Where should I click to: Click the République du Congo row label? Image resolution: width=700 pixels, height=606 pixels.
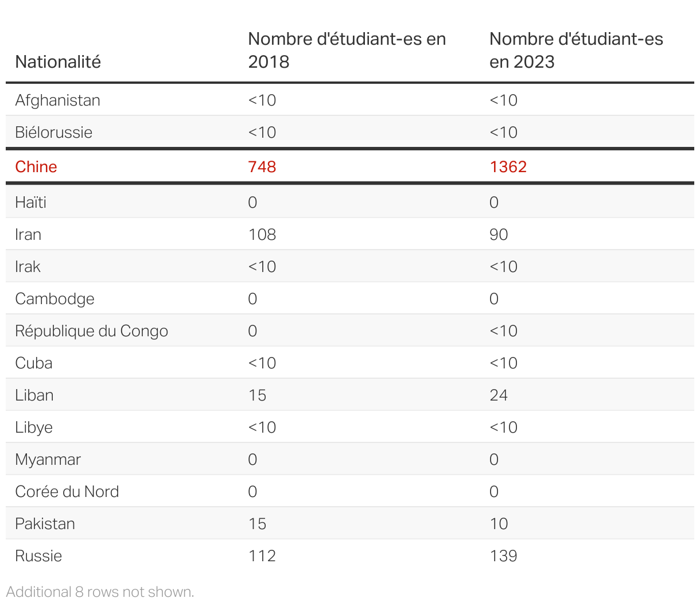[92, 331]
